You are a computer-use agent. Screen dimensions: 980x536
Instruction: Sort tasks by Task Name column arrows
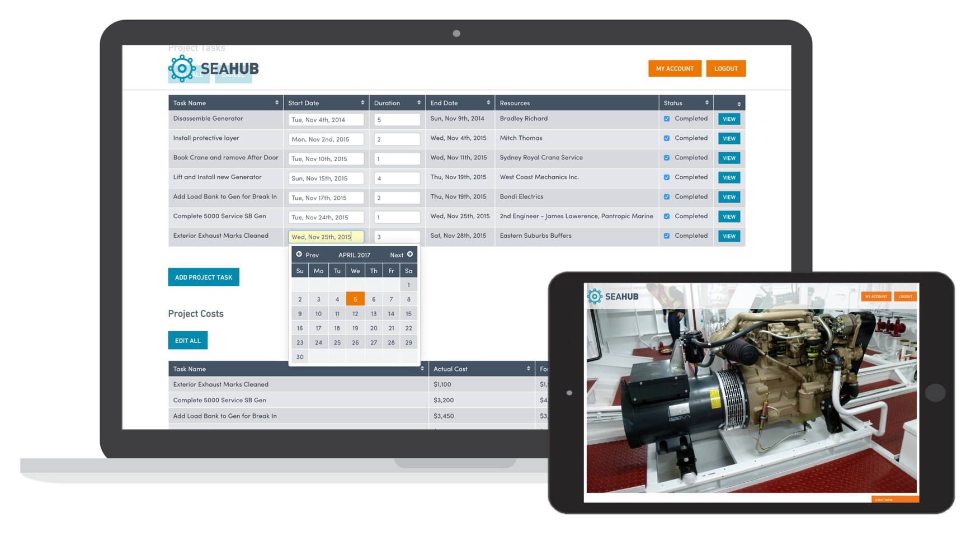tap(276, 103)
